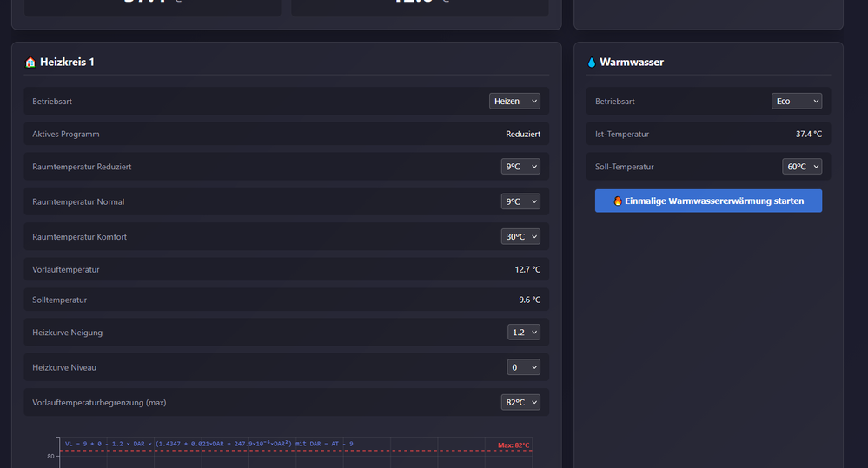Open the Heizkreis Betriebsart dropdown showing Heizen
The image size is (868, 468).
[x=514, y=102]
